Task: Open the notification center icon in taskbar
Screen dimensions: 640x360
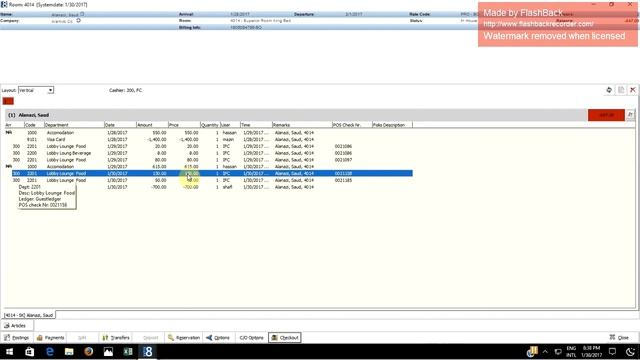Action: (x=612, y=351)
